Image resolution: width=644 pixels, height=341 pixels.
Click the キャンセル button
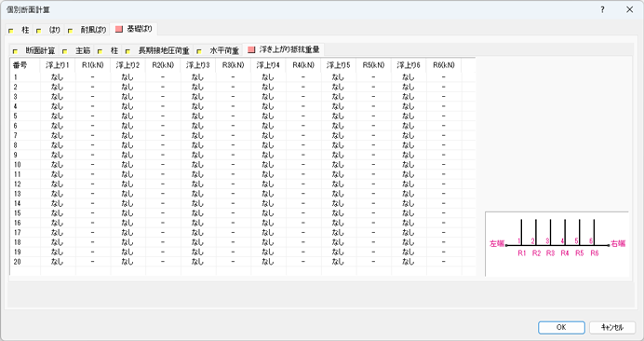[612, 327]
